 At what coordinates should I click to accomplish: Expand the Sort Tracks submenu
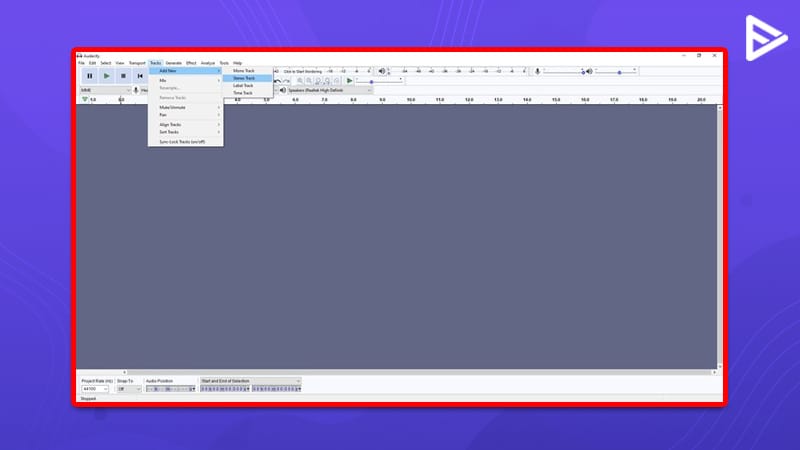[186, 132]
